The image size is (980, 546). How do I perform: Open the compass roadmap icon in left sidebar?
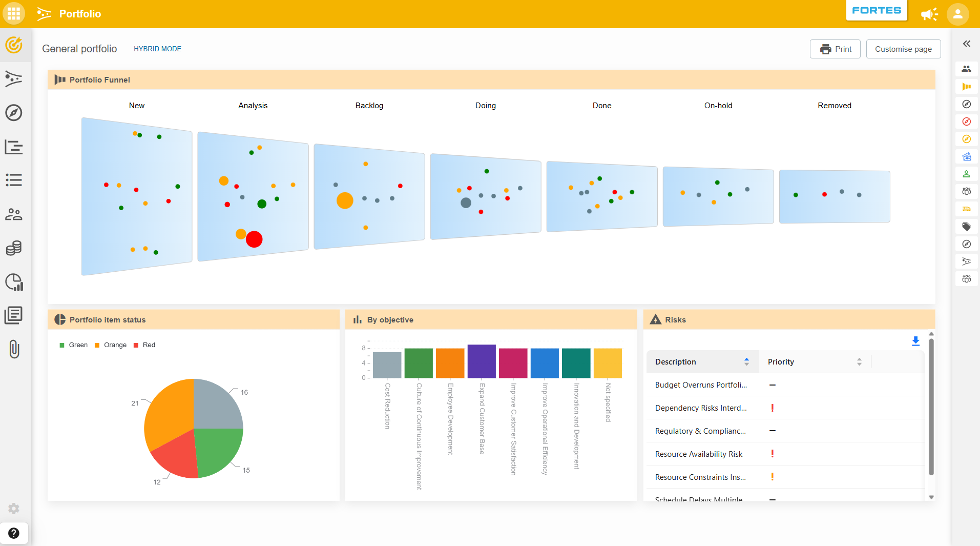point(14,113)
